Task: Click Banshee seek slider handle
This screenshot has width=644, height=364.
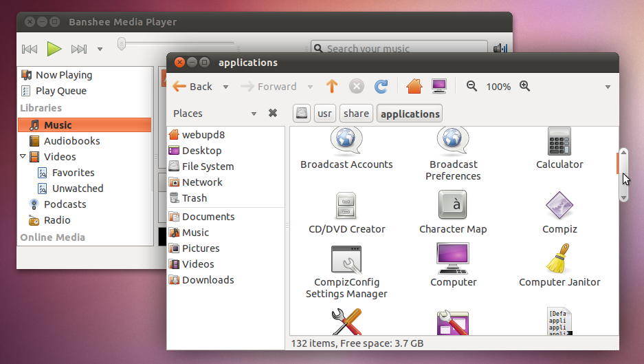Action: click(x=121, y=43)
